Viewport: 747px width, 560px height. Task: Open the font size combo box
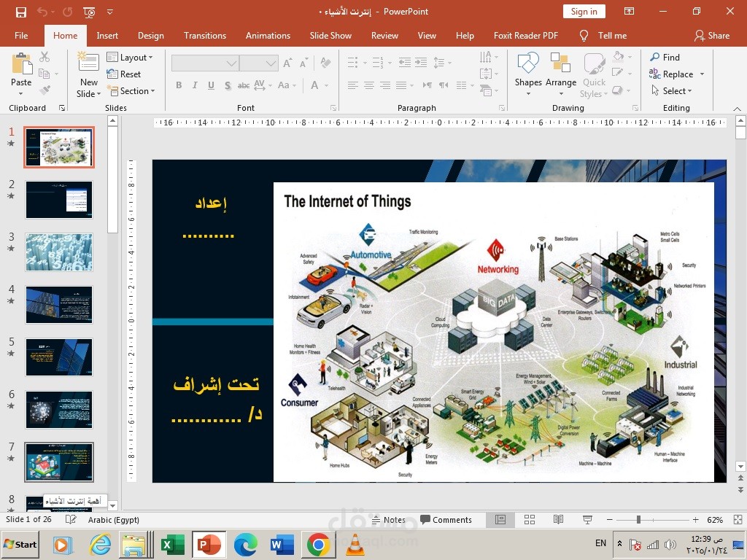(x=259, y=63)
